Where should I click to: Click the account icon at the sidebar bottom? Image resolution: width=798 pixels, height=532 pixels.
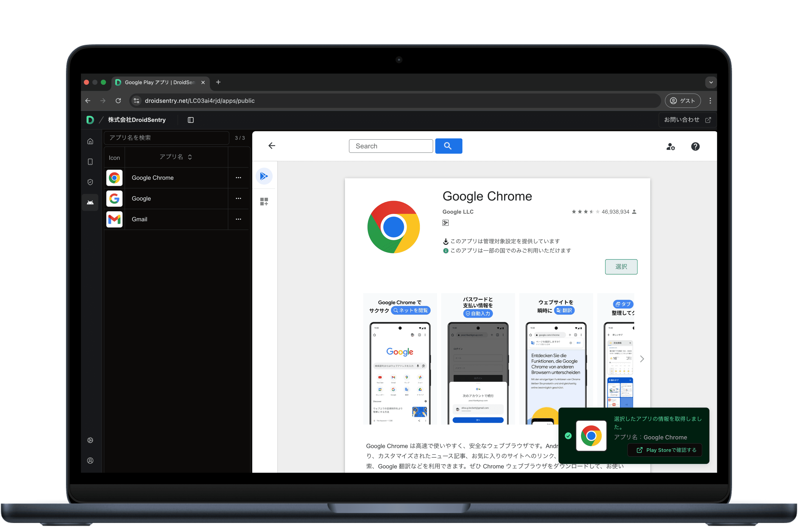(x=90, y=461)
